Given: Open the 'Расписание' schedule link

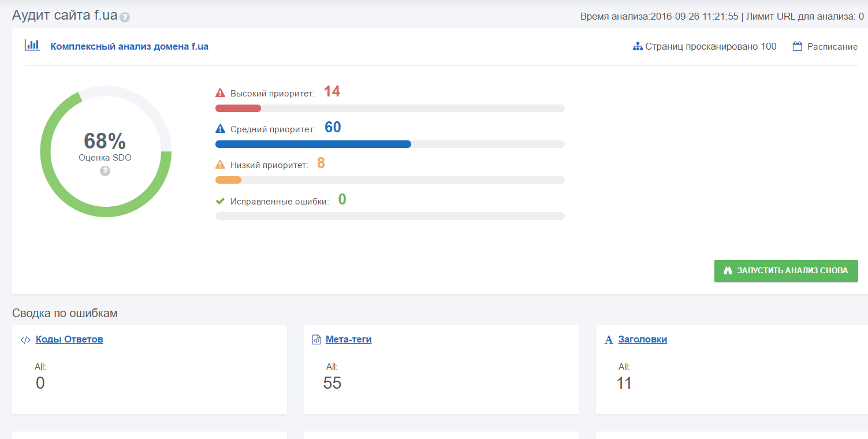Looking at the screenshot, I should [832, 47].
